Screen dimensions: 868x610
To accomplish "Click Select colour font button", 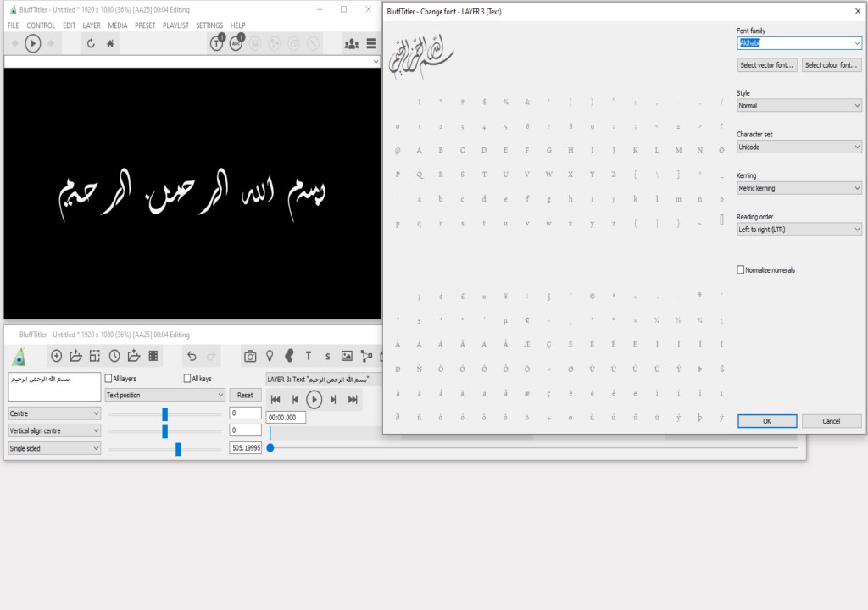I will [832, 64].
